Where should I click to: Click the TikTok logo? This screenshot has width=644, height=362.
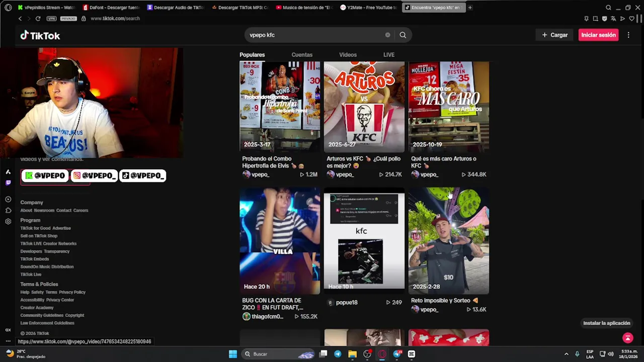[40, 35]
